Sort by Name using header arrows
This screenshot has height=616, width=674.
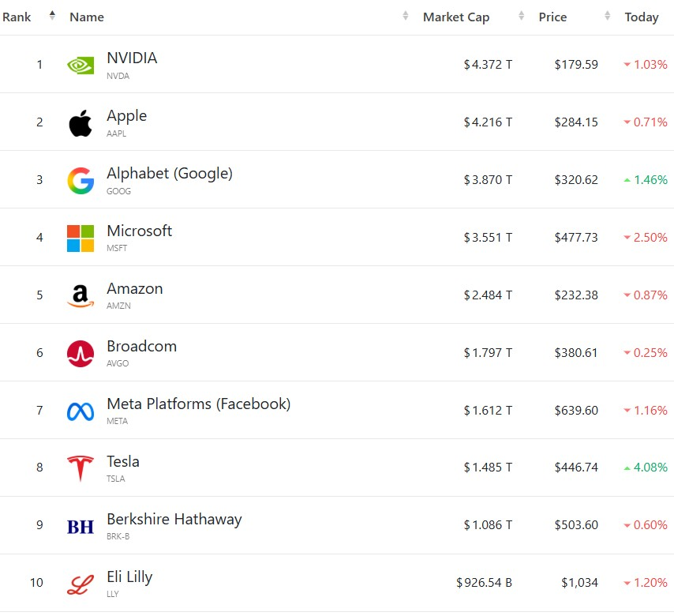tap(406, 16)
